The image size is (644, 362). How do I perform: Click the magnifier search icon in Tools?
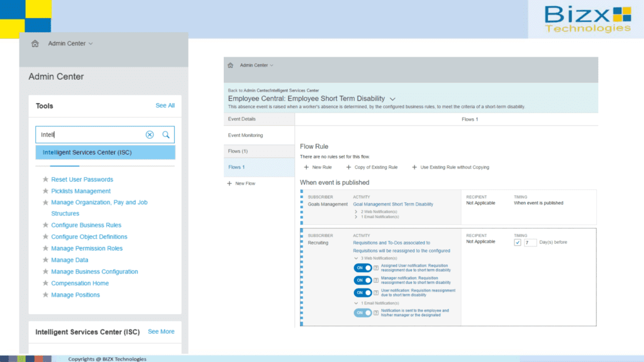166,134
